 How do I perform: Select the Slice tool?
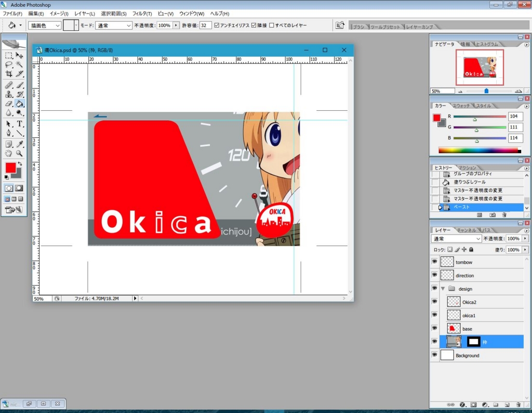(19, 74)
